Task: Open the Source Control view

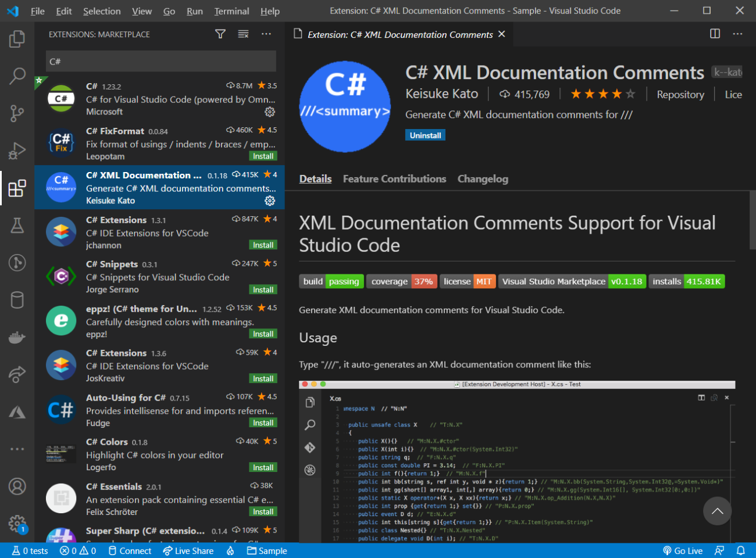Action: tap(17, 113)
